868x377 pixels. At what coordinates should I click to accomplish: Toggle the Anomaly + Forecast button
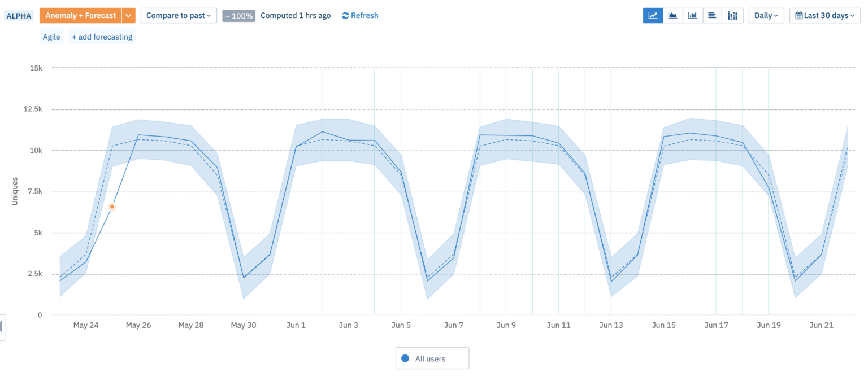(x=80, y=16)
